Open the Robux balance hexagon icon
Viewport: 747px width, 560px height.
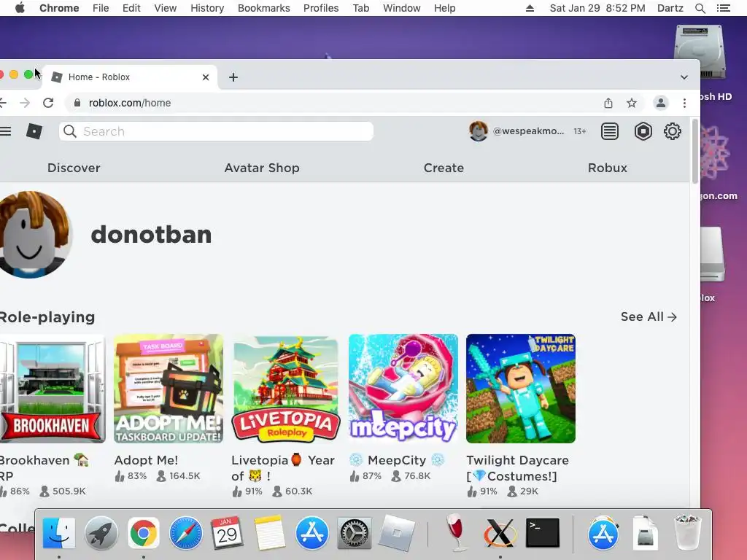[643, 131]
